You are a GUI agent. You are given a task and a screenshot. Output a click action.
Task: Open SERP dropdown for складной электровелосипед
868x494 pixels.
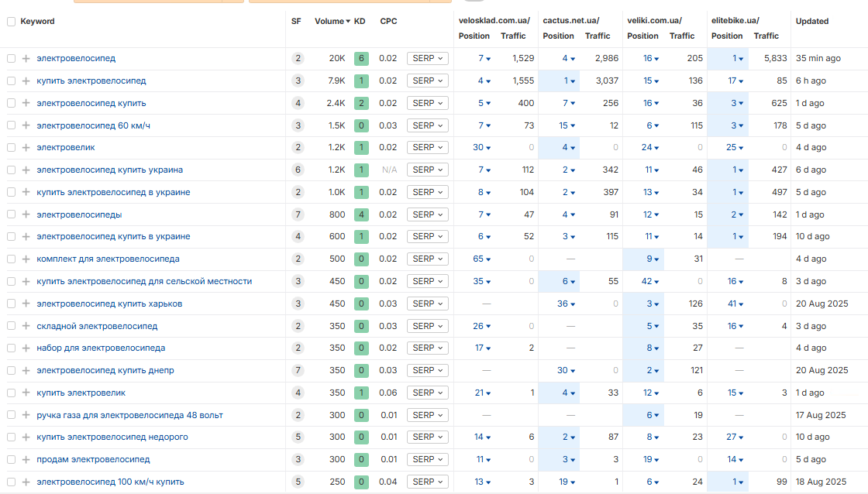427,326
